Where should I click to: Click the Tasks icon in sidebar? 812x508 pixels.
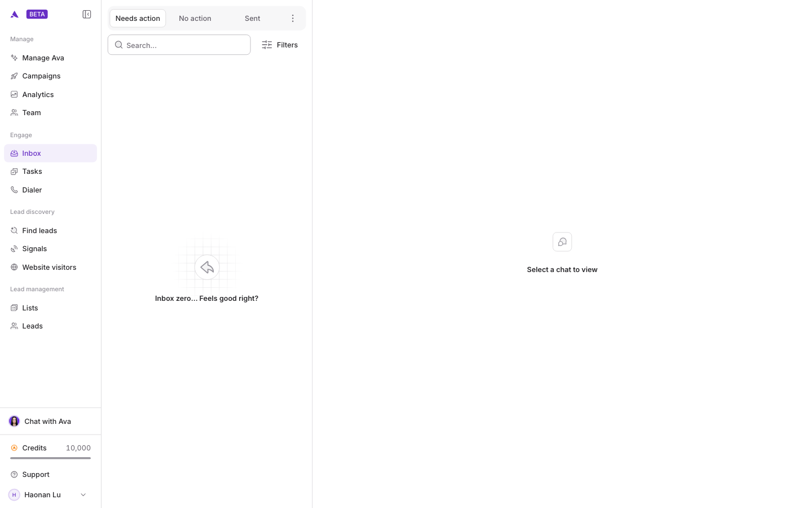point(14,172)
